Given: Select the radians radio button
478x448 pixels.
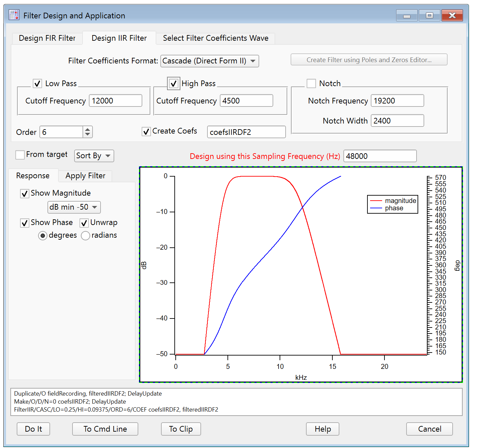Looking at the screenshot, I should pos(86,236).
